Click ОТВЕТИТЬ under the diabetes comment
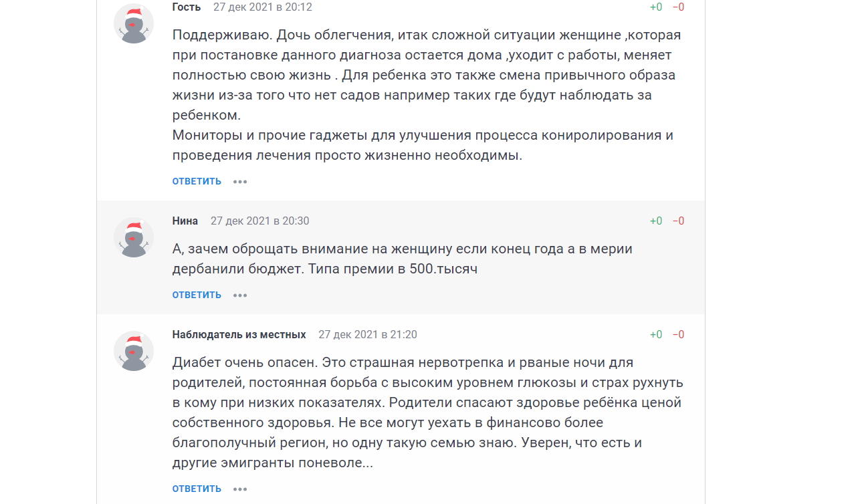Image resolution: width=864 pixels, height=504 pixels. pyautogui.click(x=197, y=489)
